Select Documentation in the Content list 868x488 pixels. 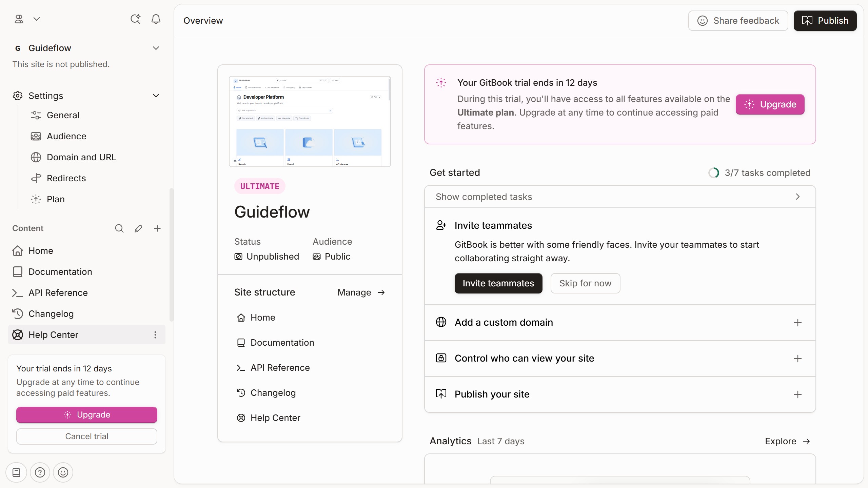(87, 272)
